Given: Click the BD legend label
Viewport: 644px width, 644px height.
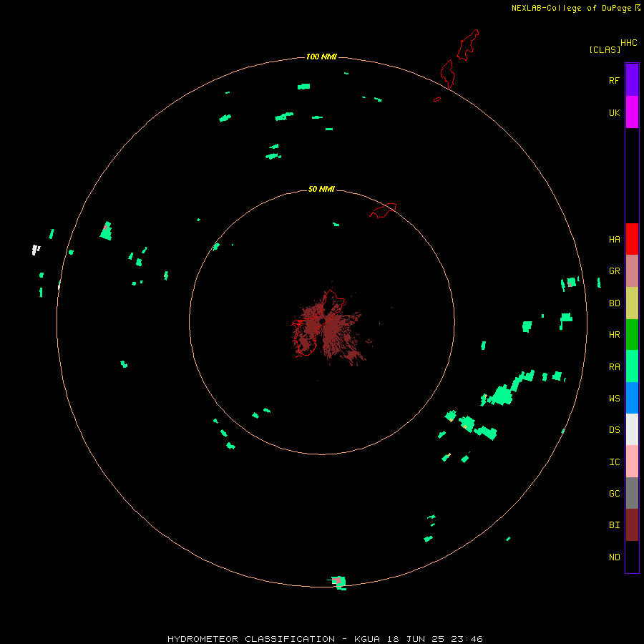Looking at the screenshot, I should pos(614,303).
